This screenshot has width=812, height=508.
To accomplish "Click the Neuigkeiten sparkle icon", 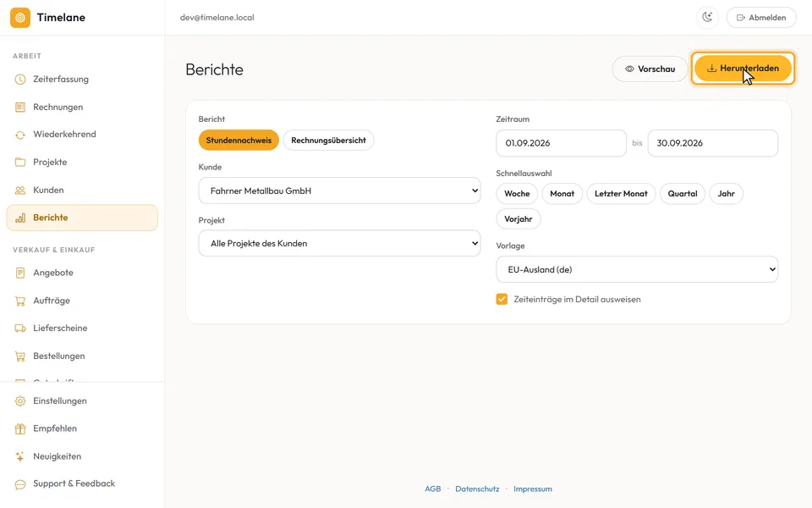I will click(20, 456).
